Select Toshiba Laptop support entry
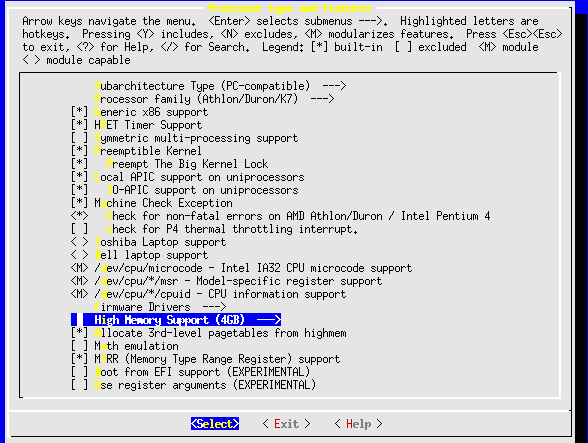 coord(148,242)
